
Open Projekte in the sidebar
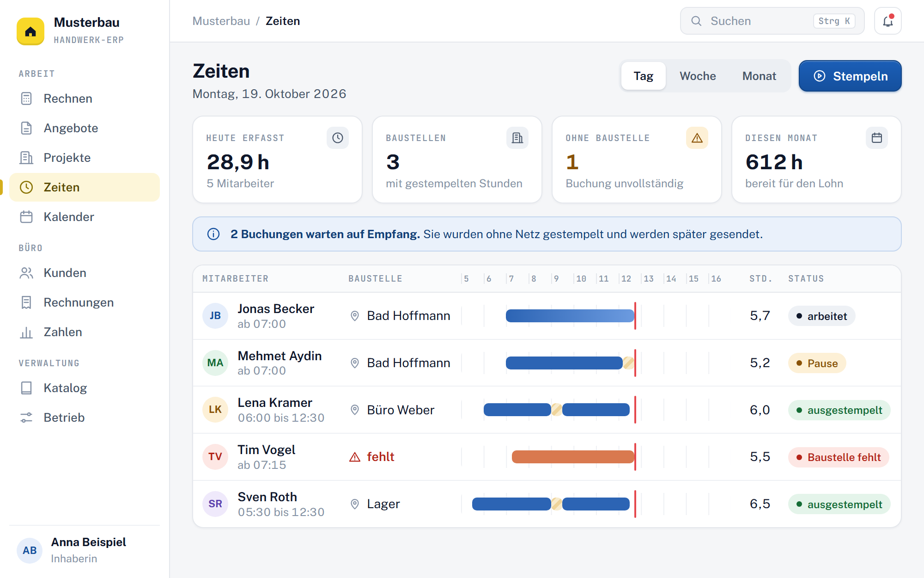point(85,158)
